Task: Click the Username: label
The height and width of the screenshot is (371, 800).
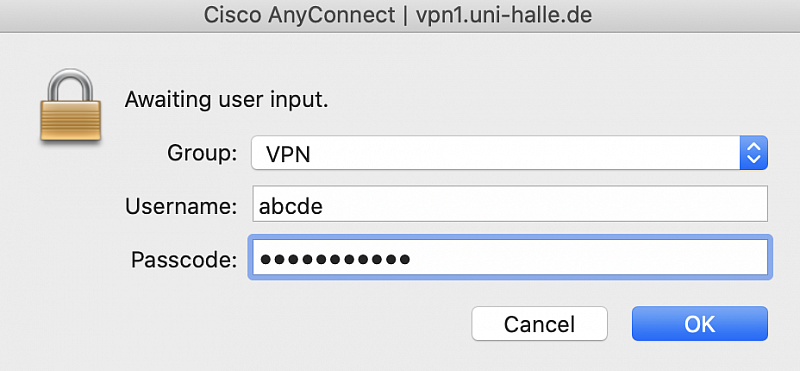Action: 181,206
